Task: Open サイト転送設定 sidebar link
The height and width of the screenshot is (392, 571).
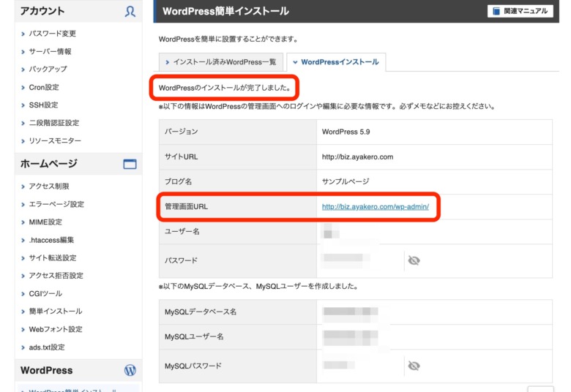Action: click(x=53, y=257)
